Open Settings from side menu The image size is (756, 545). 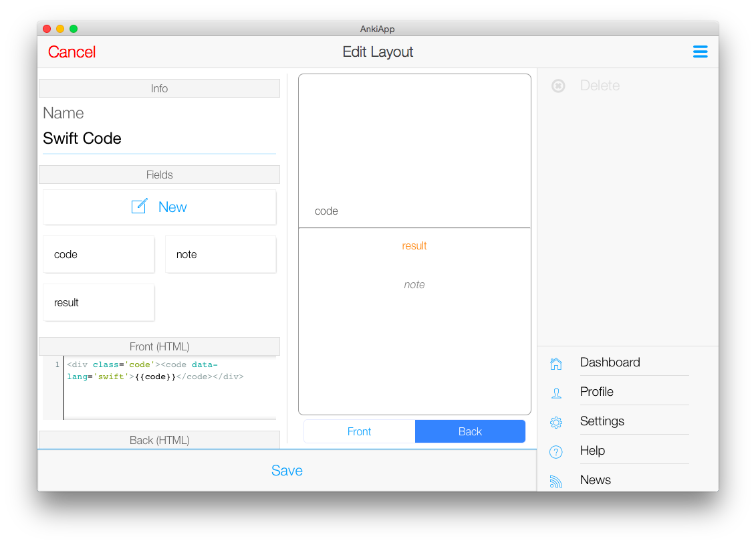click(x=602, y=421)
